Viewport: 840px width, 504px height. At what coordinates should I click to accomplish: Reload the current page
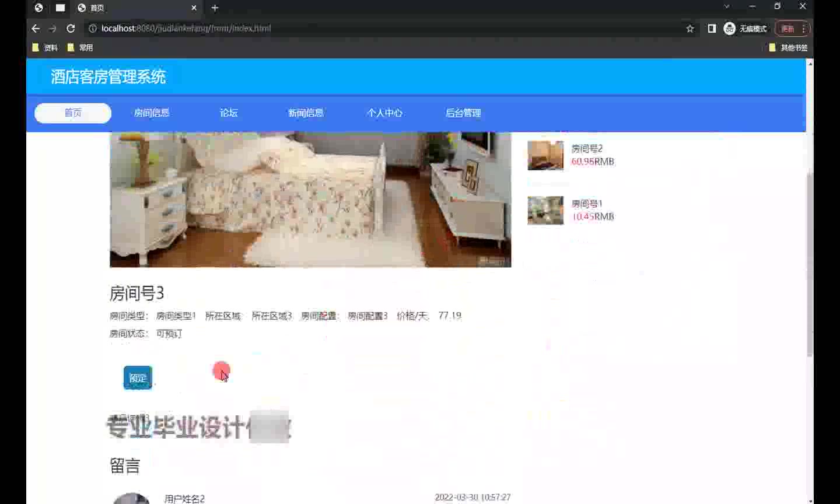pos(71,29)
